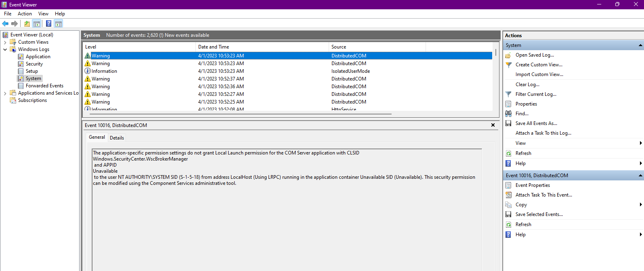The image size is (644, 271).
Task: Toggle Show/Hide Console Tree toolbar icon
Action: coord(37,23)
